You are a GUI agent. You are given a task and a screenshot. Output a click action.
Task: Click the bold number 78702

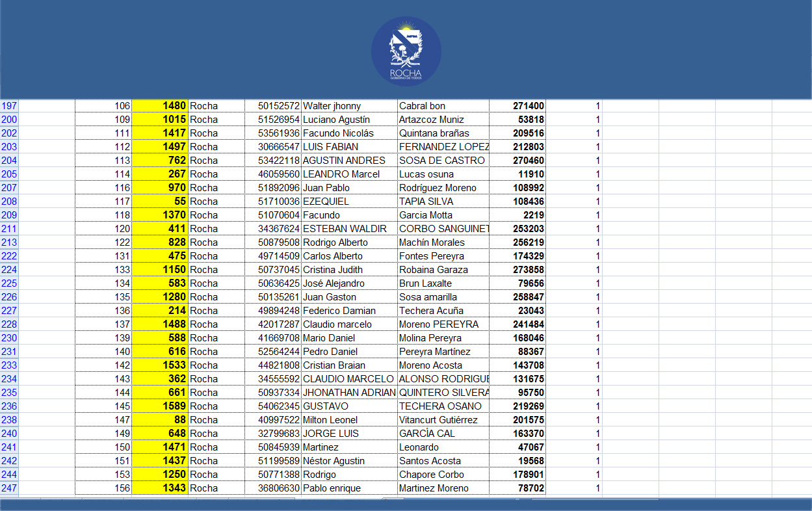click(517, 488)
